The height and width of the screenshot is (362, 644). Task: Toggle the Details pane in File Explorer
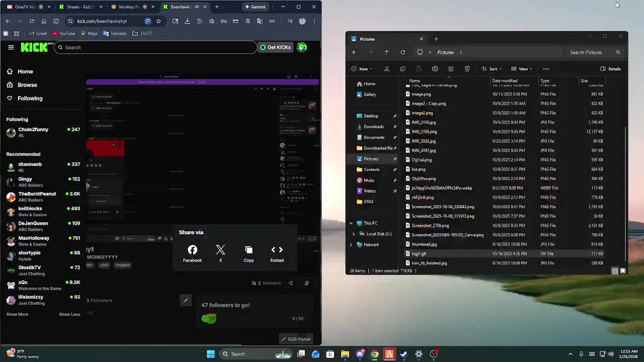(610, 69)
